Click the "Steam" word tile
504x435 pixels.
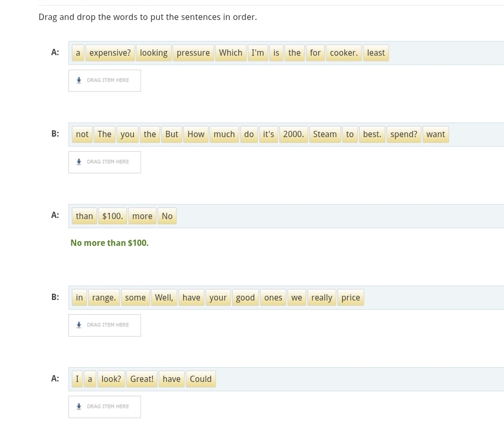(324, 134)
